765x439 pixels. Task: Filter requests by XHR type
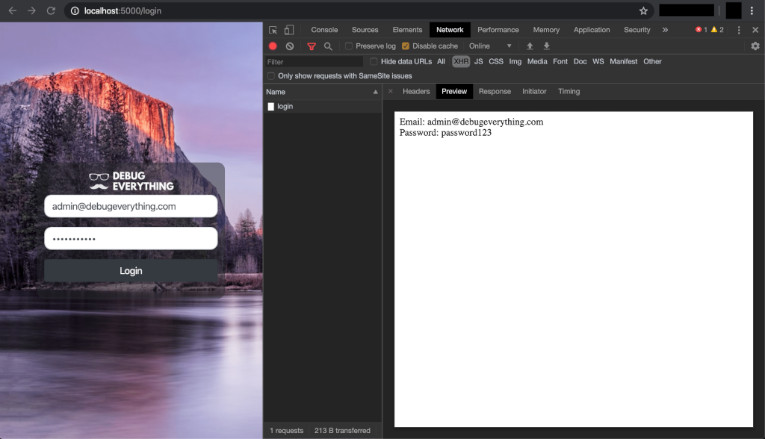pos(461,61)
